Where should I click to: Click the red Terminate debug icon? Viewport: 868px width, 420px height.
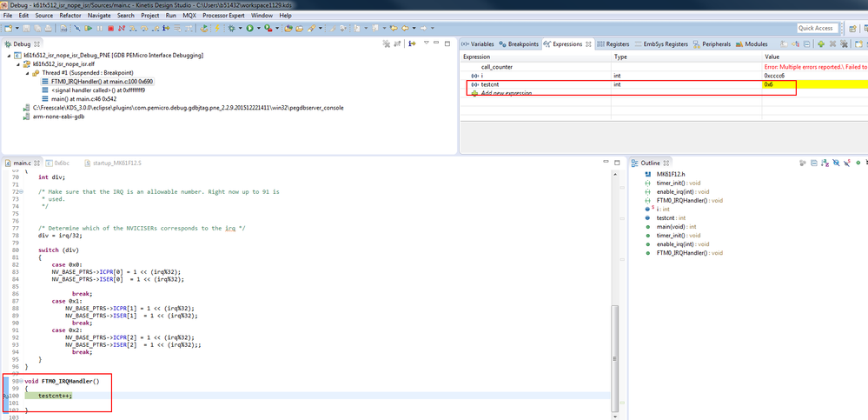[x=110, y=28]
